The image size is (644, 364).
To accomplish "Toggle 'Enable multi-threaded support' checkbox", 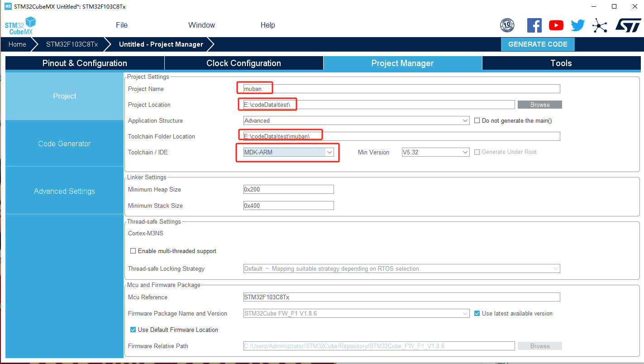I will [x=133, y=251].
